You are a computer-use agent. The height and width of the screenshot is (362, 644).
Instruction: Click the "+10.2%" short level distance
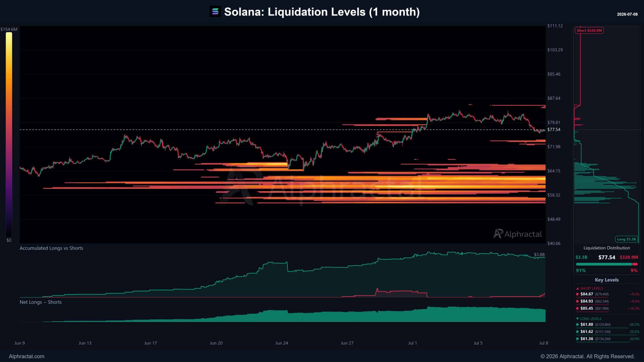(633, 308)
